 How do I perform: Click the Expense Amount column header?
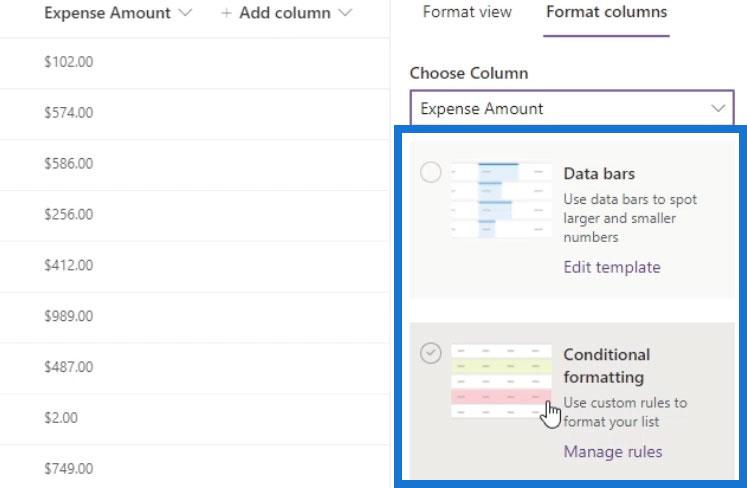tap(107, 13)
